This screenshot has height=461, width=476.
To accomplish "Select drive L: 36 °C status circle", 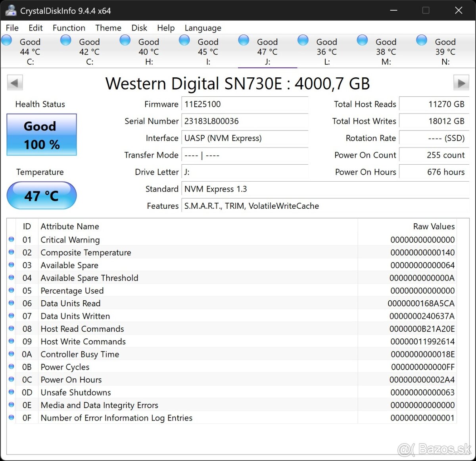I will coord(303,40).
